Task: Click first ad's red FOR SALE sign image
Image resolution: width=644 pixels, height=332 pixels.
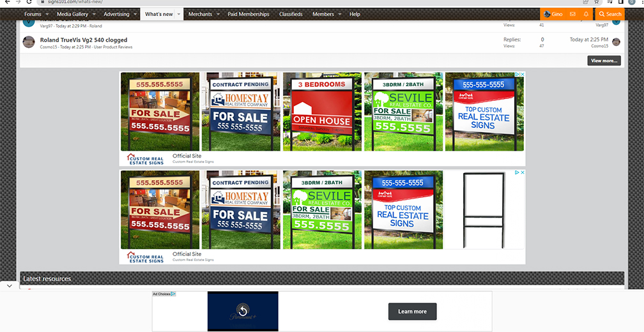Action: (x=160, y=112)
